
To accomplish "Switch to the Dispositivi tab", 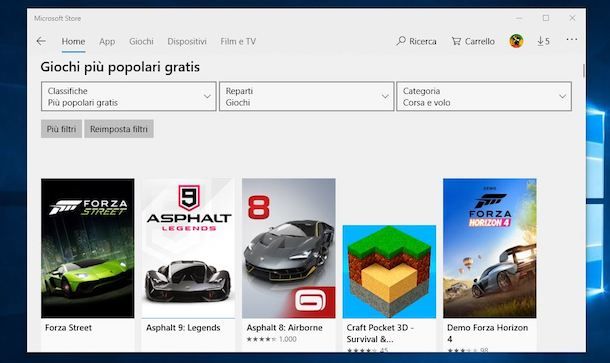I will 187,42.
